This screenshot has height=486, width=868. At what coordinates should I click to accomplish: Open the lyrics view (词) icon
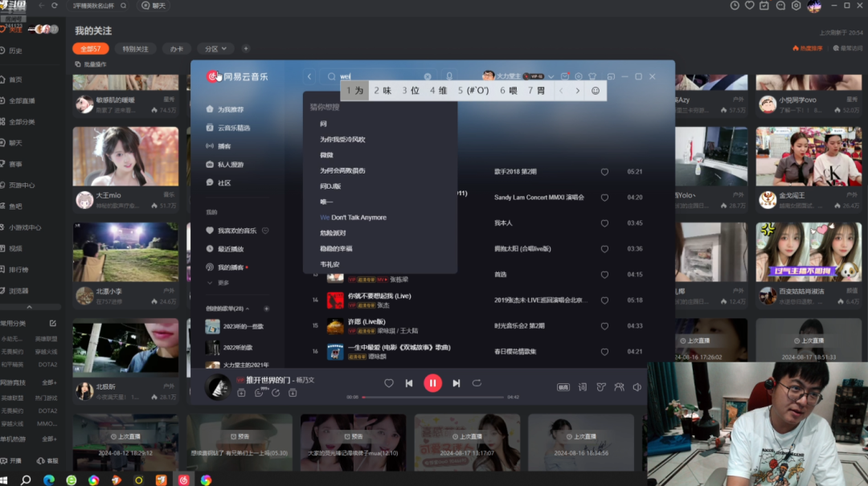coord(583,387)
